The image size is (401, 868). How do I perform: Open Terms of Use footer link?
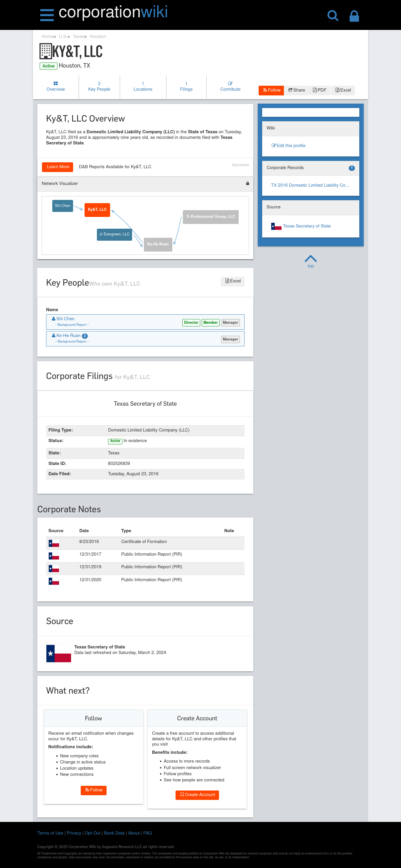tap(50, 833)
